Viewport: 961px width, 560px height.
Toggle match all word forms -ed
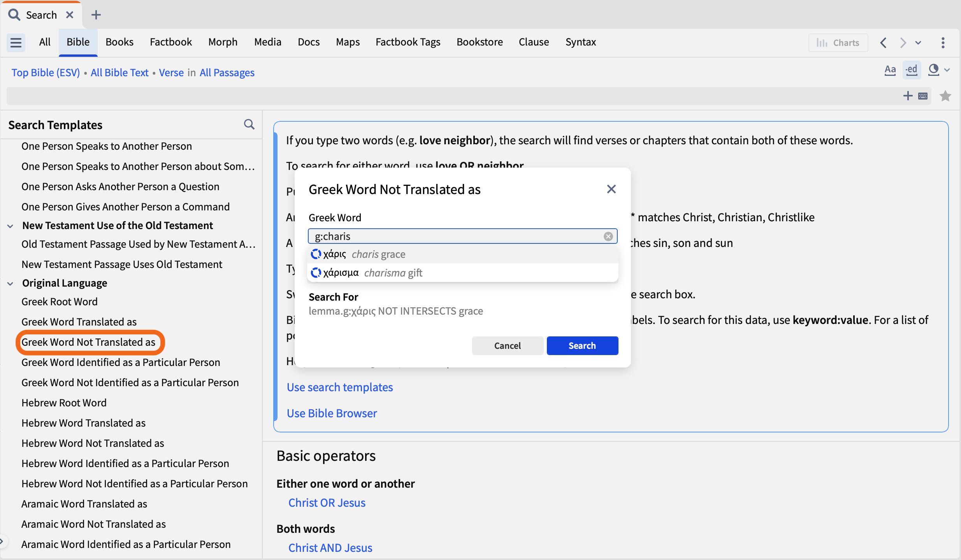tap(912, 70)
